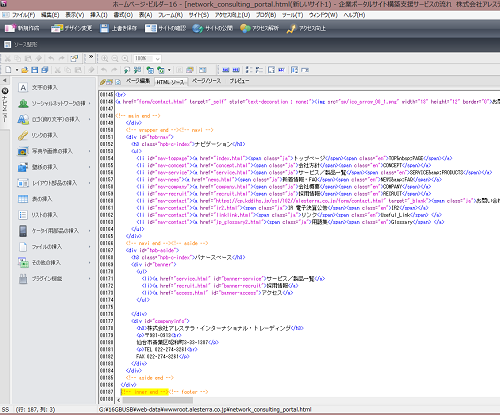Click status bar file path text
500x415 pixels.
point(205,409)
